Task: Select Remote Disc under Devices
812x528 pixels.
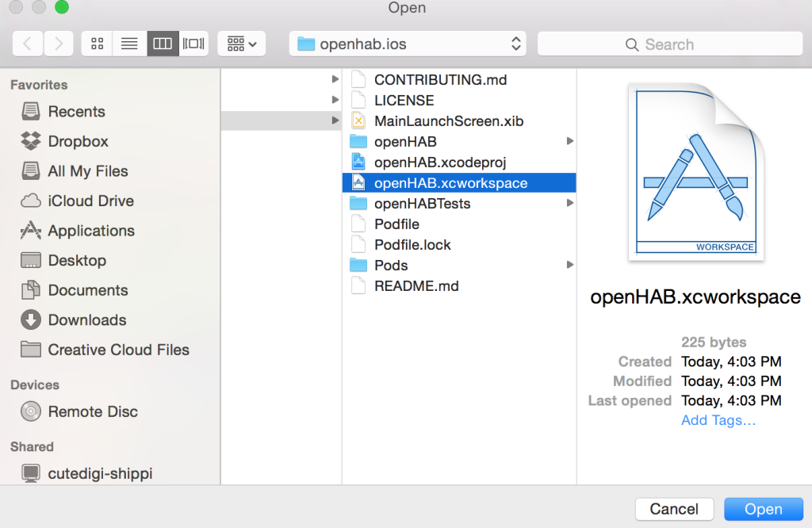Action: point(93,411)
